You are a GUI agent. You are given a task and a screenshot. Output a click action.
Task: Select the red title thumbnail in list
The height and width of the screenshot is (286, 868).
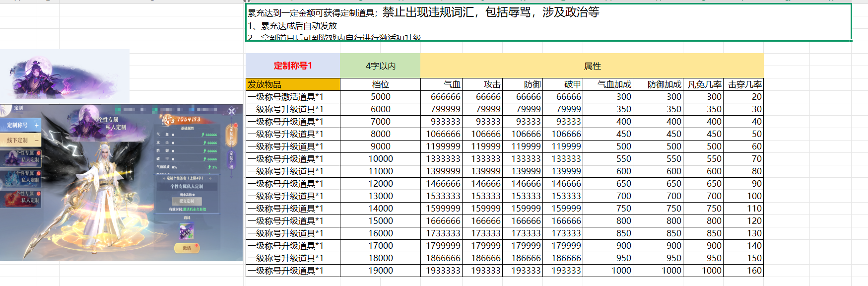pyautogui.click(x=21, y=198)
